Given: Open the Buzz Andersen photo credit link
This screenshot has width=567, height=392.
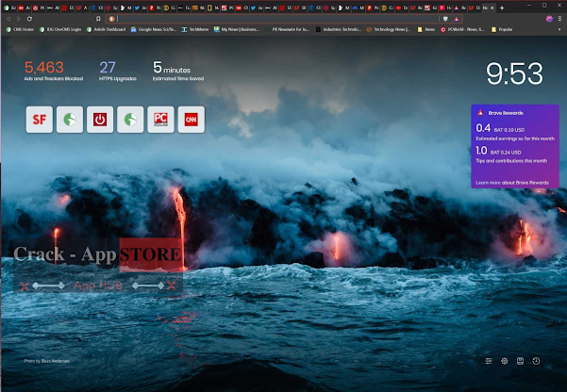Looking at the screenshot, I should tap(56, 361).
